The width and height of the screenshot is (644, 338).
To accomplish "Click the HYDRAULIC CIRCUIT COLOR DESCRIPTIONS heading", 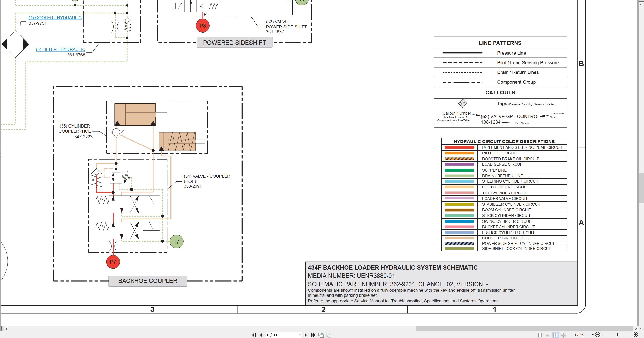I will tap(504, 142).
